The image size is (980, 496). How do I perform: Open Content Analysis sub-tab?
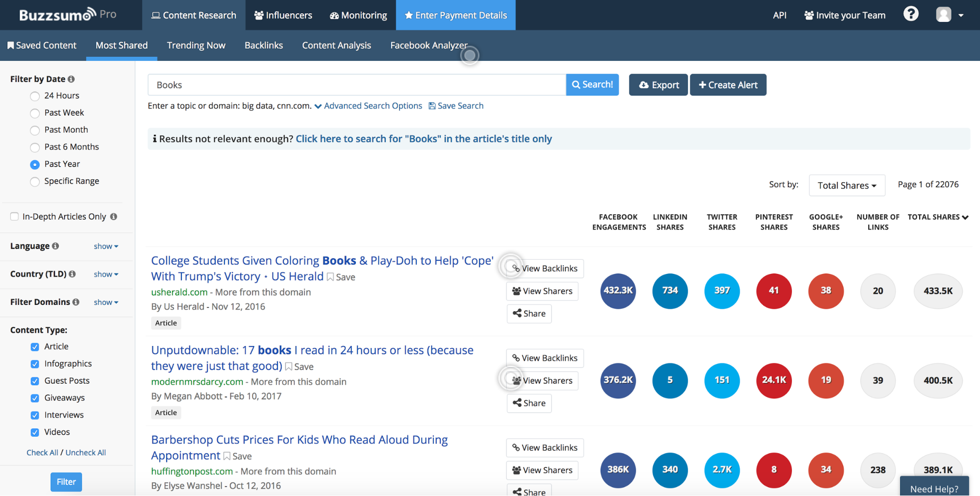point(336,45)
